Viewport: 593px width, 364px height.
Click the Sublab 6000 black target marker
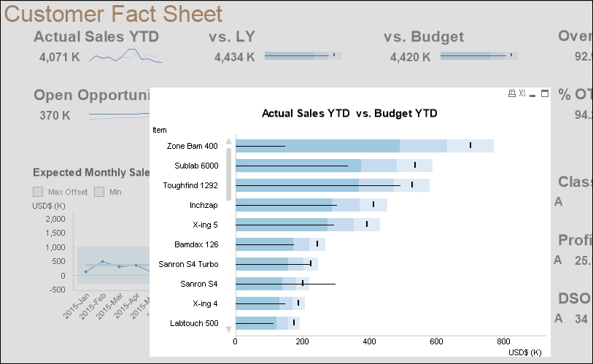click(415, 165)
